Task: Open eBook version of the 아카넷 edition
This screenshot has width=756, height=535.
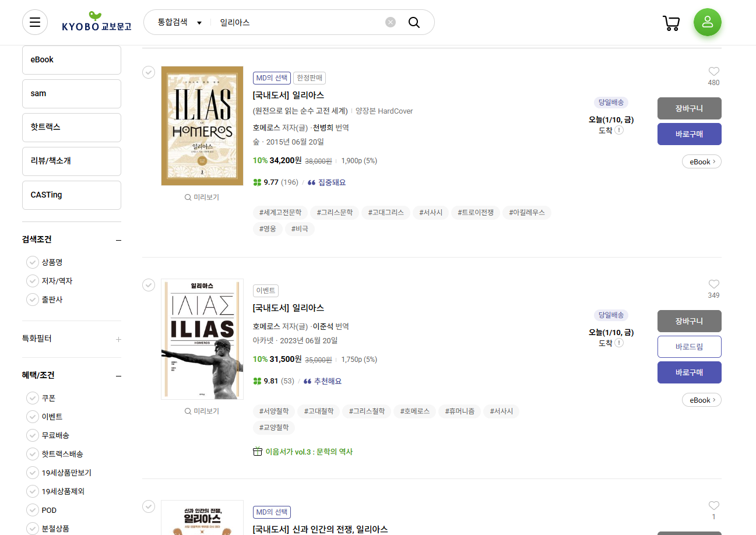Action: click(702, 400)
